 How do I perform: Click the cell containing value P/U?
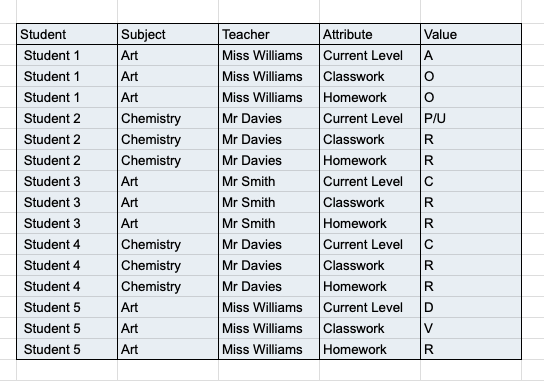pyautogui.click(x=471, y=118)
